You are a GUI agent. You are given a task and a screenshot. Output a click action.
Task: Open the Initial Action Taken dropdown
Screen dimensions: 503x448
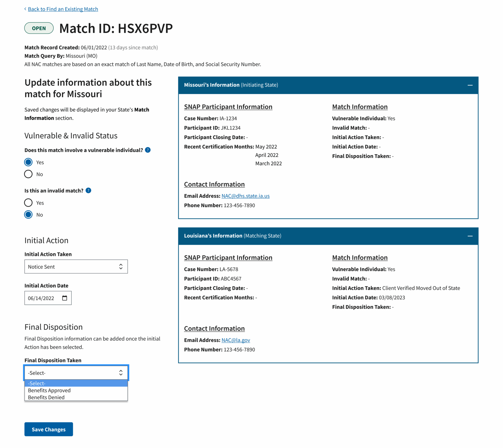point(76,267)
